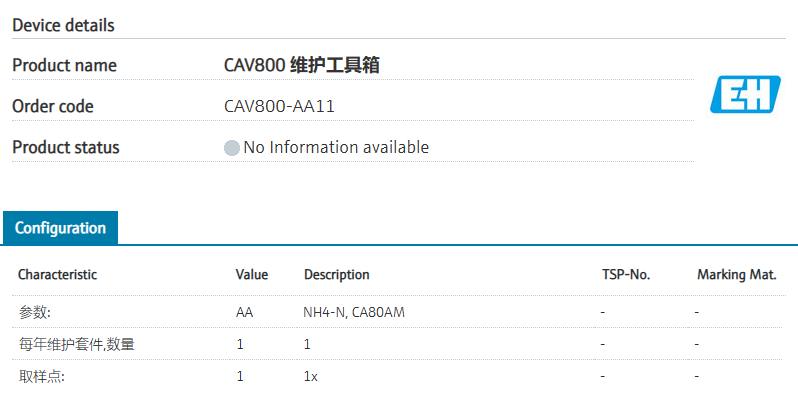This screenshot has height=403, width=798.
Task: Click the grey product status indicator circle
Action: coord(232,148)
